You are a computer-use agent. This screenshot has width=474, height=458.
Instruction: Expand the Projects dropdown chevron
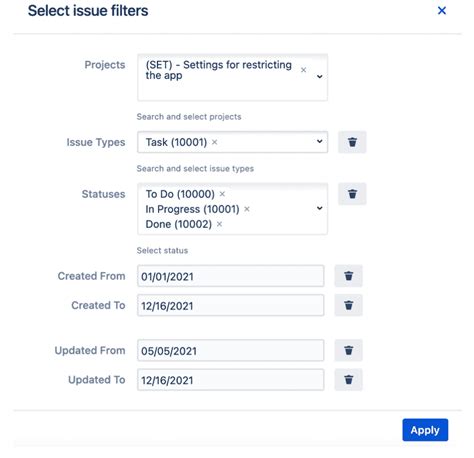(x=319, y=77)
